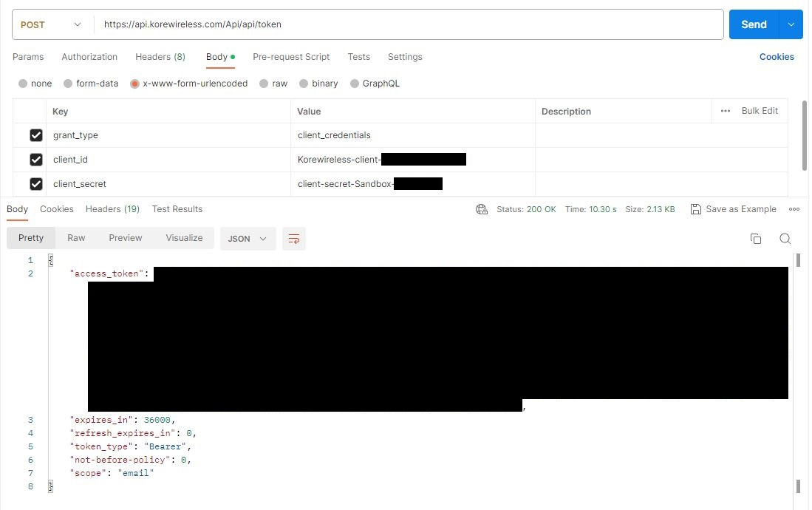Image resolution: width=812 pixels, height=510 pixels.
Task: Open the search in response body
Action: (785, 238)
